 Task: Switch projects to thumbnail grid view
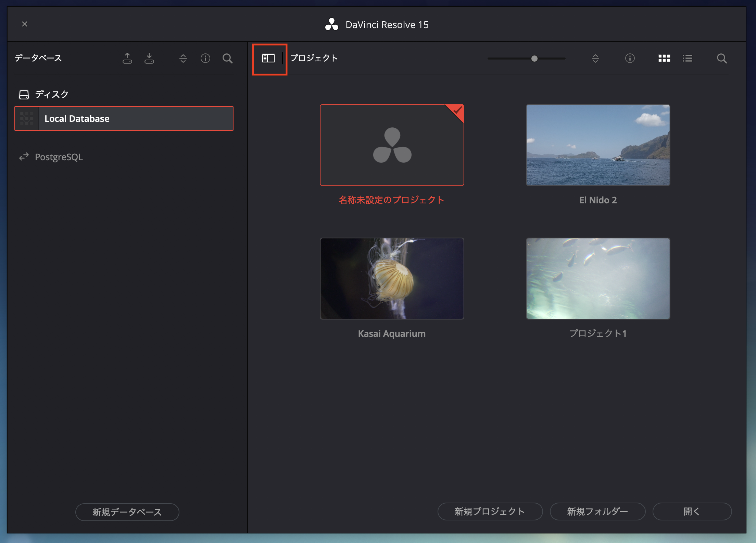click(664, 58)
